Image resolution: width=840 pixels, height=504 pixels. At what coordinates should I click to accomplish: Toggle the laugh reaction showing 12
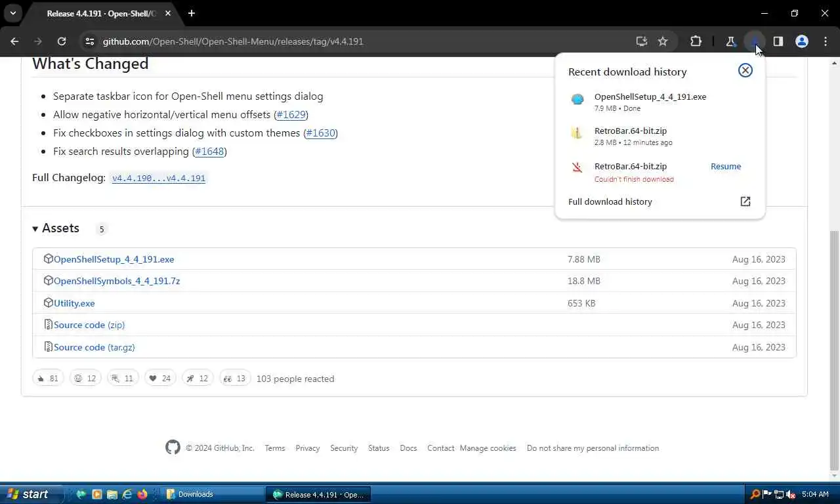pos(85,379)
